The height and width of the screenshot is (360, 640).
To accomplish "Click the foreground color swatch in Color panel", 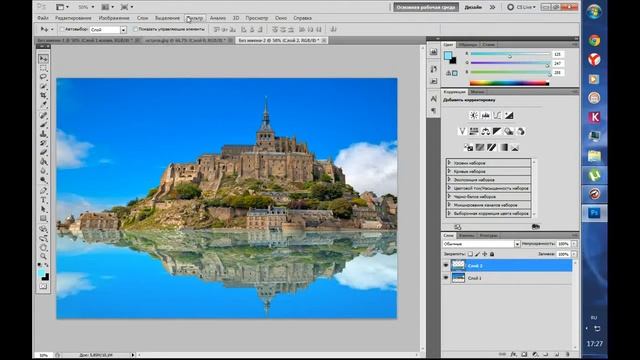I will pyautogui.click(x=448, y=56).
